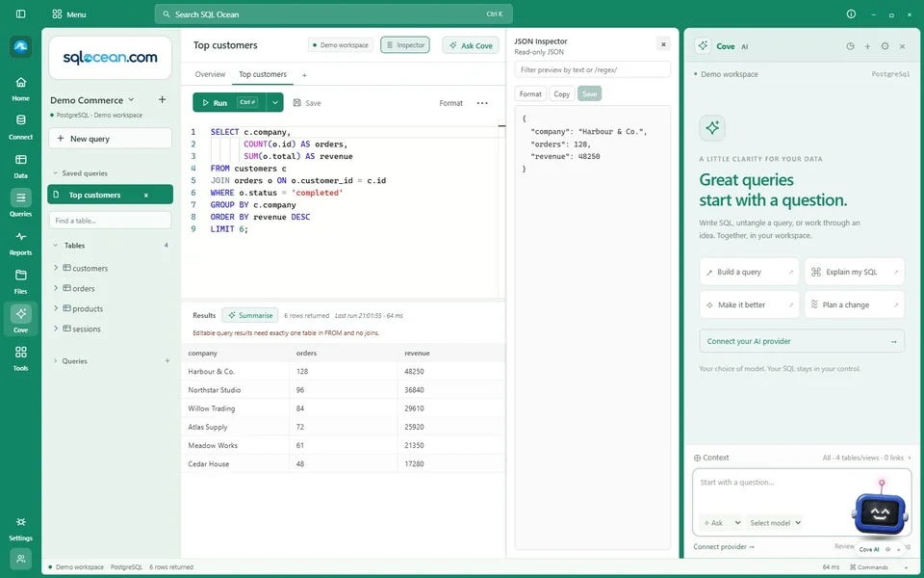Expand the customers table node
924x578 pixels.
point(56,268)
